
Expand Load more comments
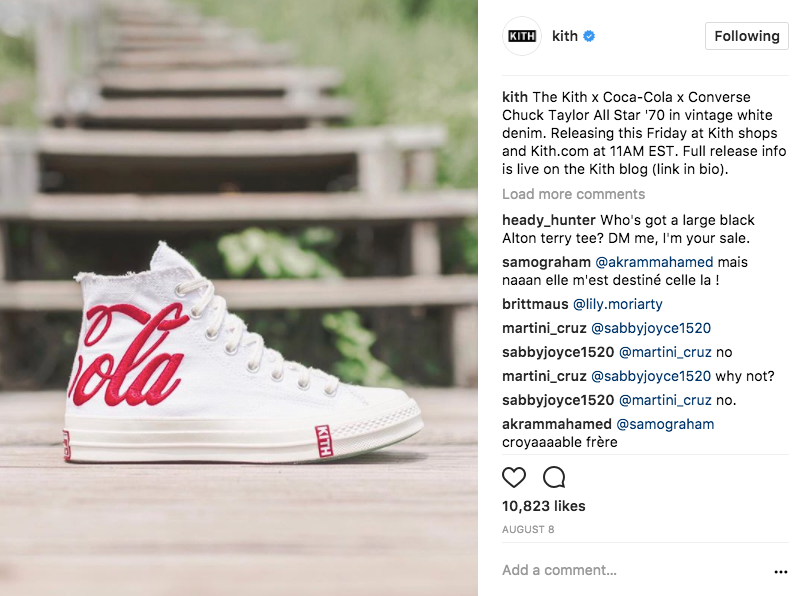pyautogui.click(x=573, y=194)
